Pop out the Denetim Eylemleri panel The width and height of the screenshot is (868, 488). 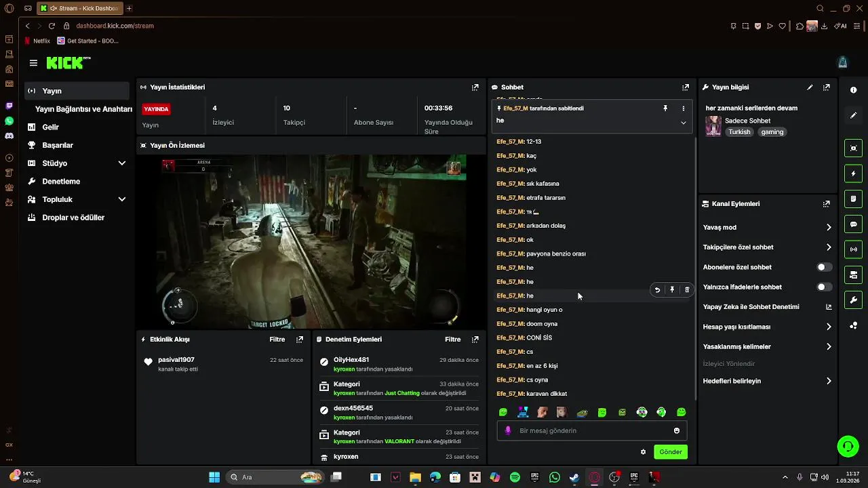click(475, 340)
